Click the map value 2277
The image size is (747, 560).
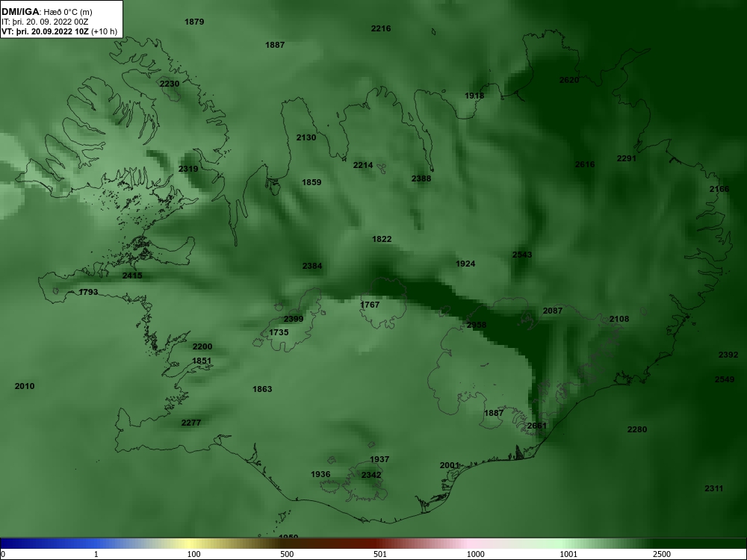coord(190,423)
